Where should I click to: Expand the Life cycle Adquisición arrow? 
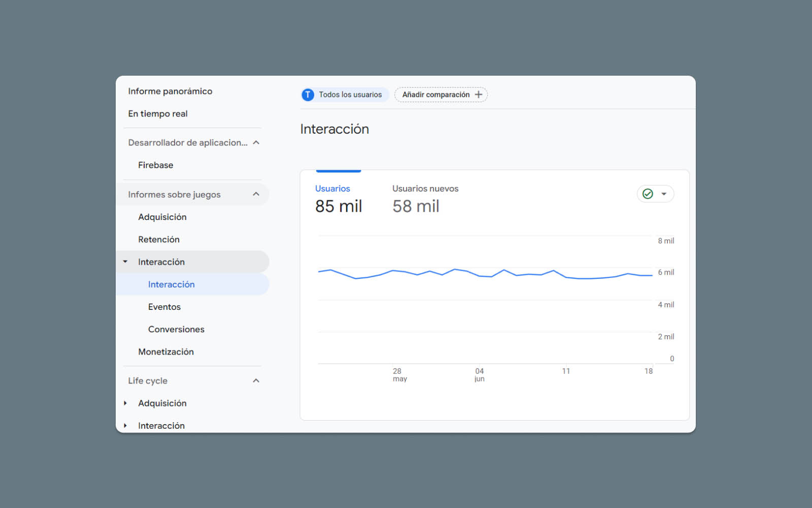point(125,403)
